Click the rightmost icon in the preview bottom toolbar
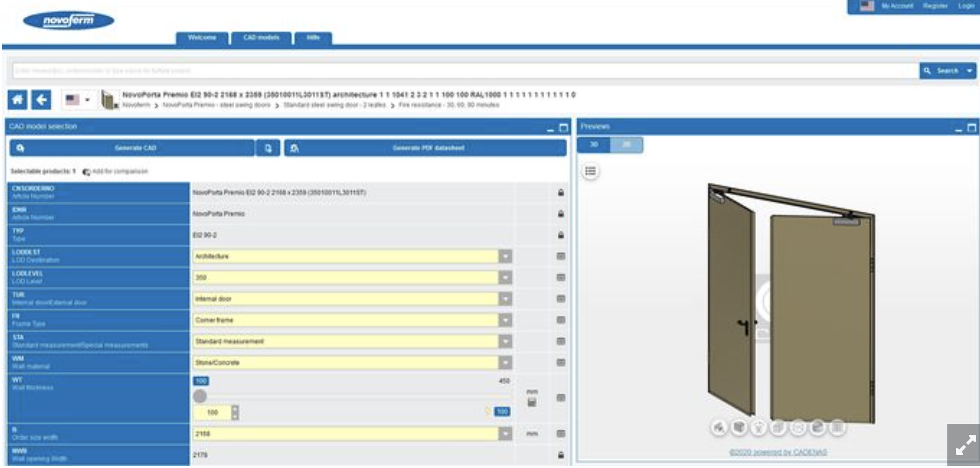Screen dimensions: 980x468 pos(837,427)
